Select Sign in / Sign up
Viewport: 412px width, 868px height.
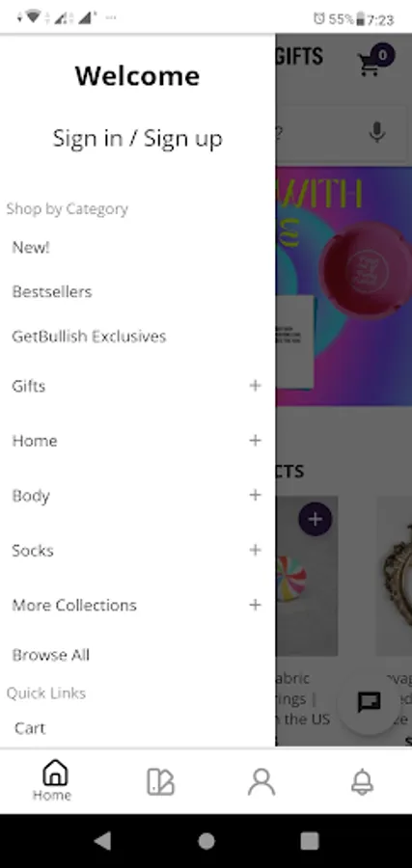coord(137,138)
